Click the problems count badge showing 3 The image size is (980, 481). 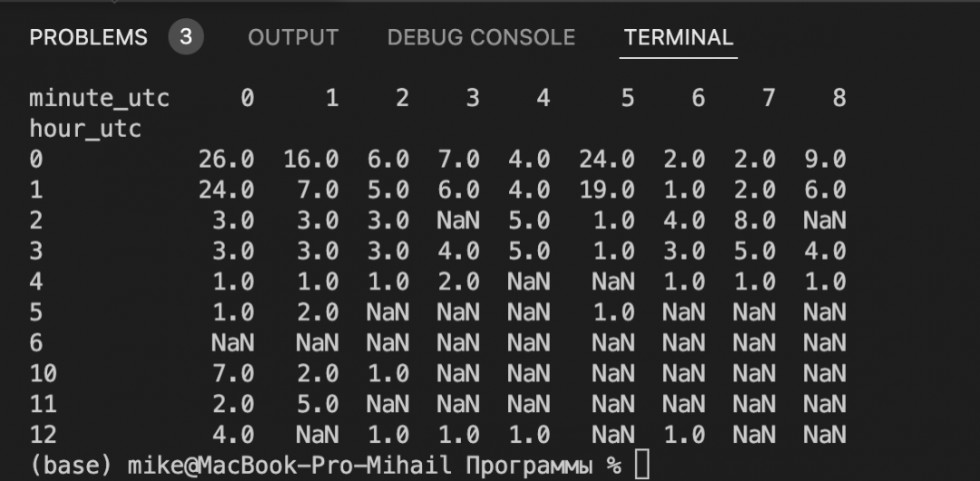click(x=186, y=38)
